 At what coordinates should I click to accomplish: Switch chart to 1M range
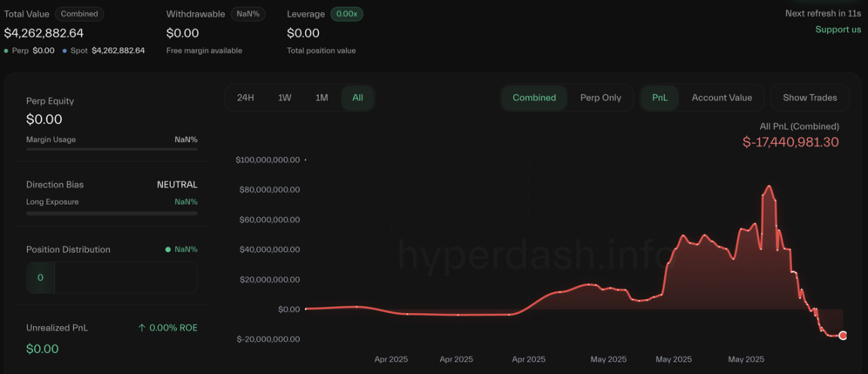[322, 98]
